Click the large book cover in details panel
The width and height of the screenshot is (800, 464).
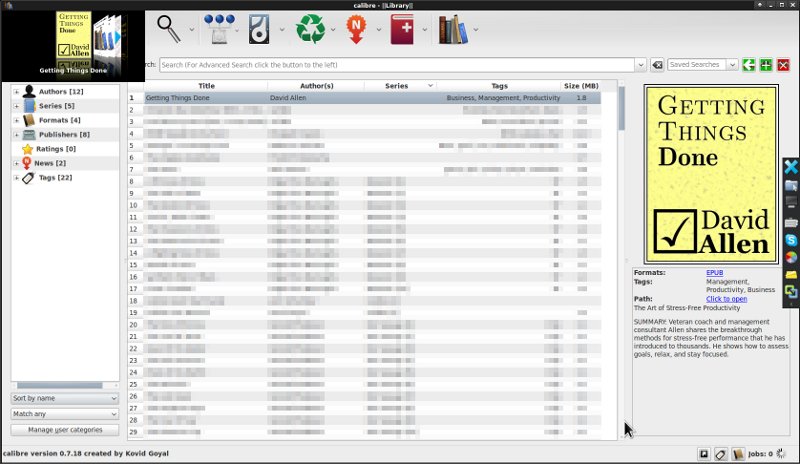[x=711, y=174]
